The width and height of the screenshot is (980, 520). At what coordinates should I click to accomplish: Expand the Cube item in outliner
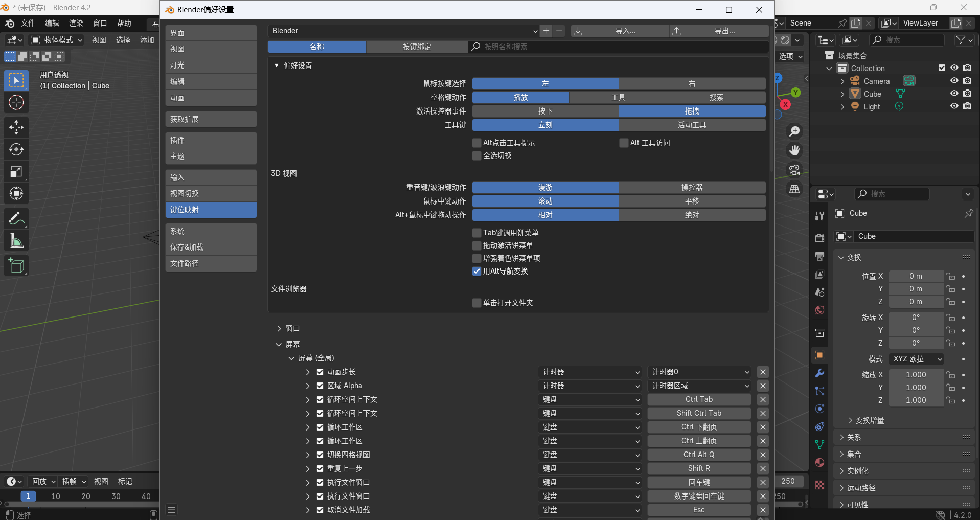(x=842, y=94)
